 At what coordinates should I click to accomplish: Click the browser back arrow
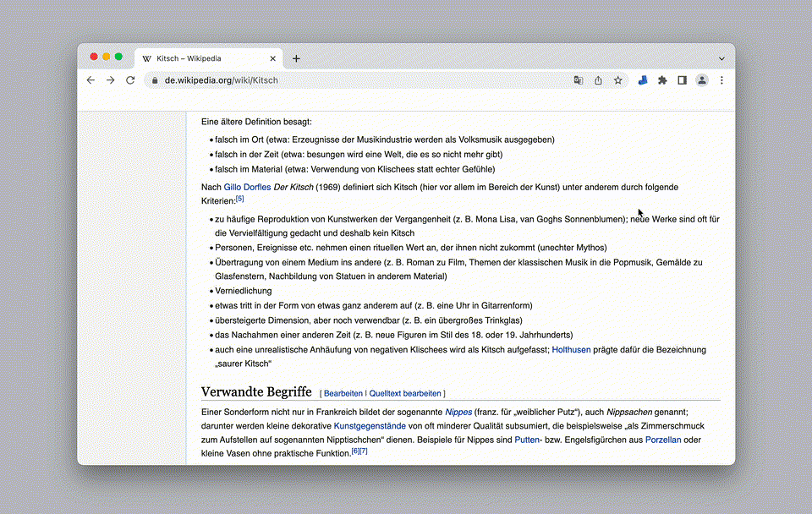click(x=91, y=80)
